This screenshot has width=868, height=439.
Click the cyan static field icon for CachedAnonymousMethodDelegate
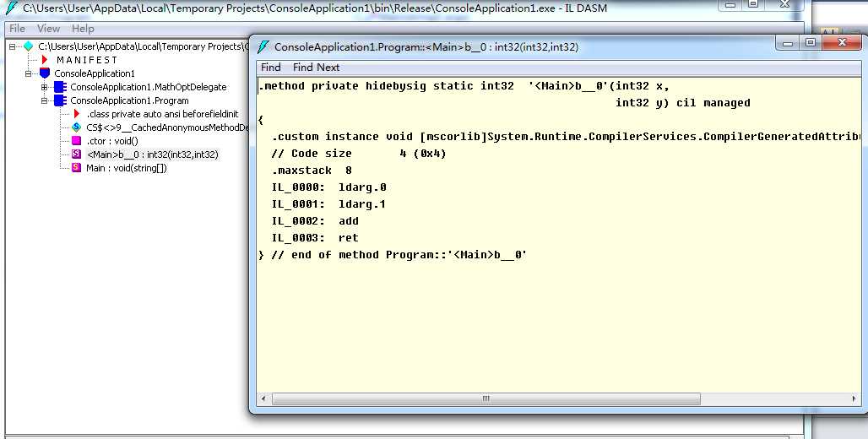76,127
